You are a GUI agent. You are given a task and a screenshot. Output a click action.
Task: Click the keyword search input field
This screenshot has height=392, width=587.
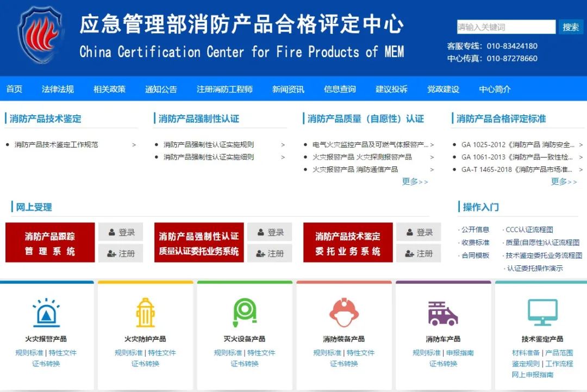505,27
